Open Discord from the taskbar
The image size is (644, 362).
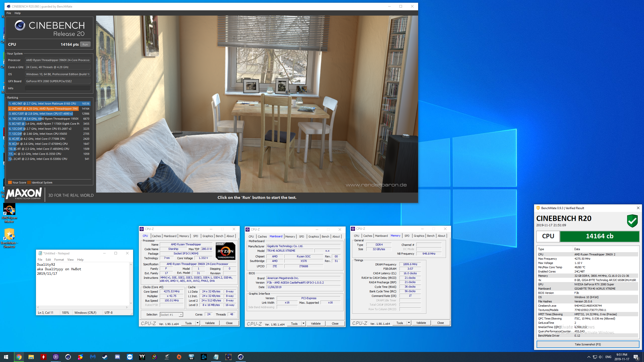pyautogui.click(x=117, y=357)
